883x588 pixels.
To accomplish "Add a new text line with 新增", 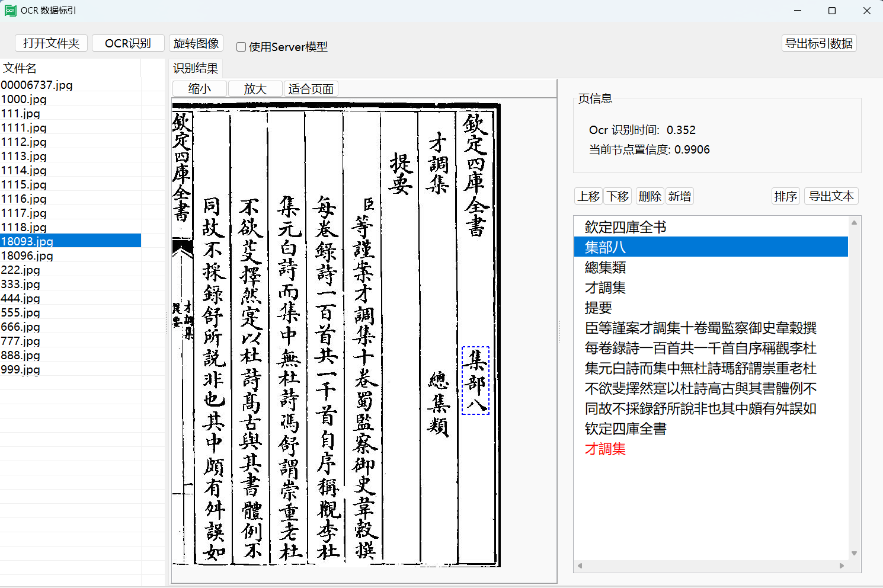I will point(680,196).
